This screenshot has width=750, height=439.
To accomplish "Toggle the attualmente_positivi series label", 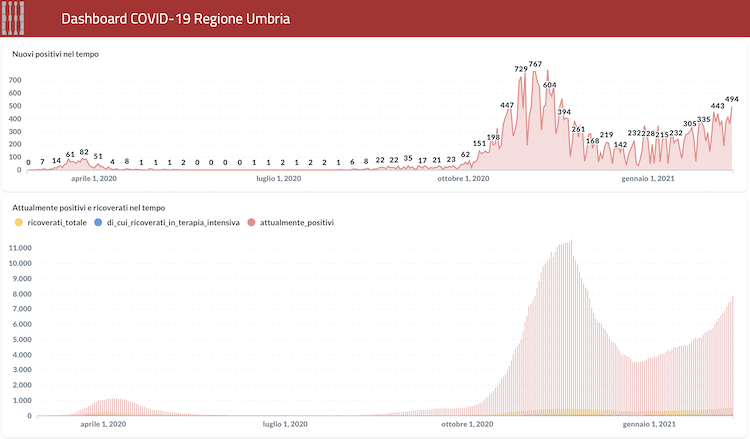I will click(296, 223).
